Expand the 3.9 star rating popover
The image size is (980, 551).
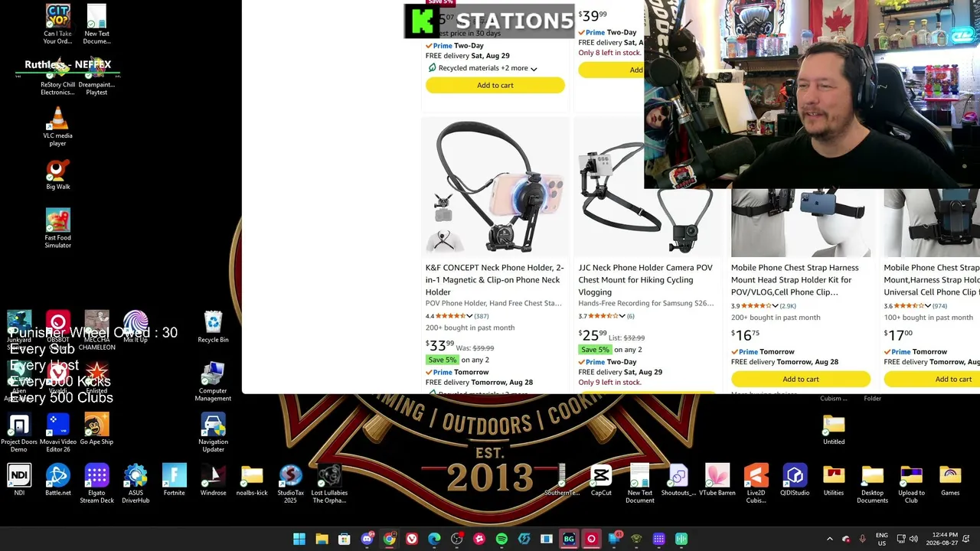pyautogui.click(x=775, y=306)
